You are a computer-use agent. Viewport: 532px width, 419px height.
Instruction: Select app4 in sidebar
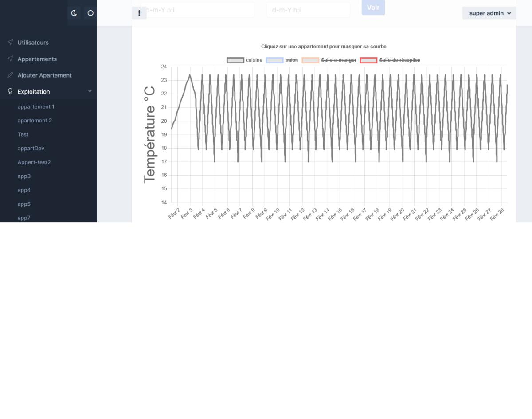(x=24, y=190)
